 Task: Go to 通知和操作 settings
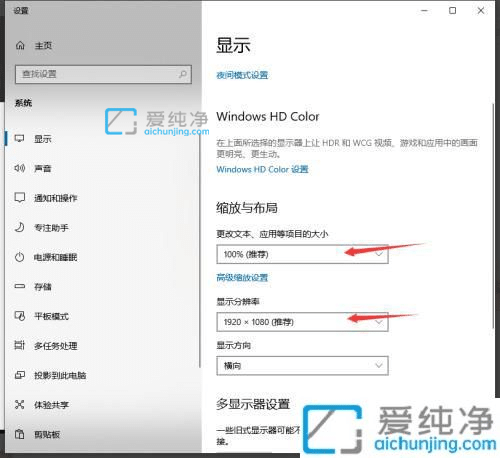pos(55,198)
